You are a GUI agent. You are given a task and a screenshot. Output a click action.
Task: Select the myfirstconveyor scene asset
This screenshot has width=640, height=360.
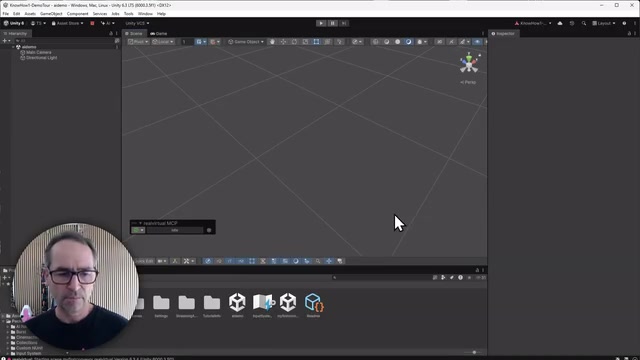[x=288, y=304]
